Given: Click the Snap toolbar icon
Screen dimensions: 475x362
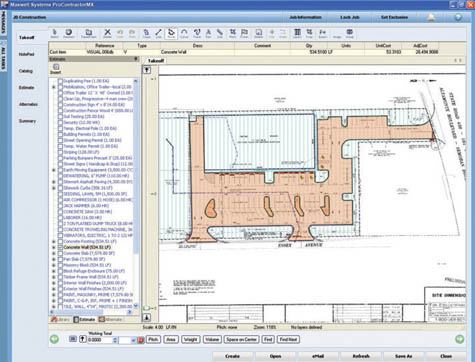Looking at the screenshot, I should pyautogui.click(x=309, y=33).
